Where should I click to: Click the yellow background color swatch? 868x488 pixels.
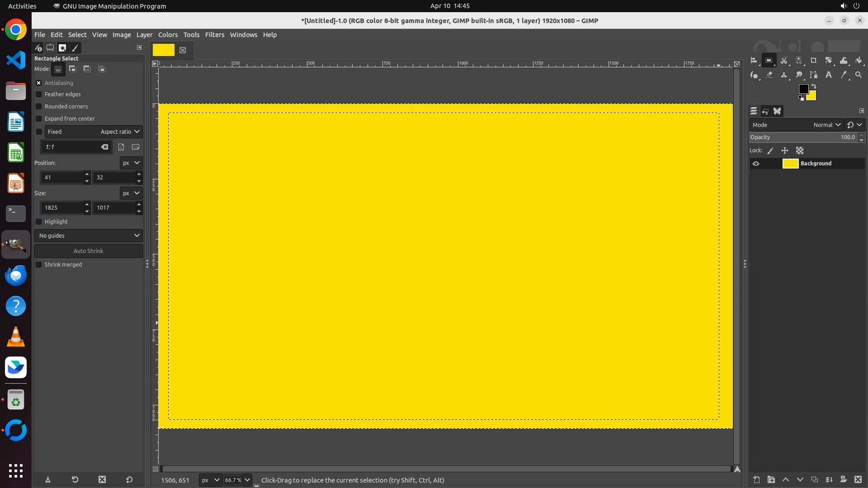click(x=812, y=97)
